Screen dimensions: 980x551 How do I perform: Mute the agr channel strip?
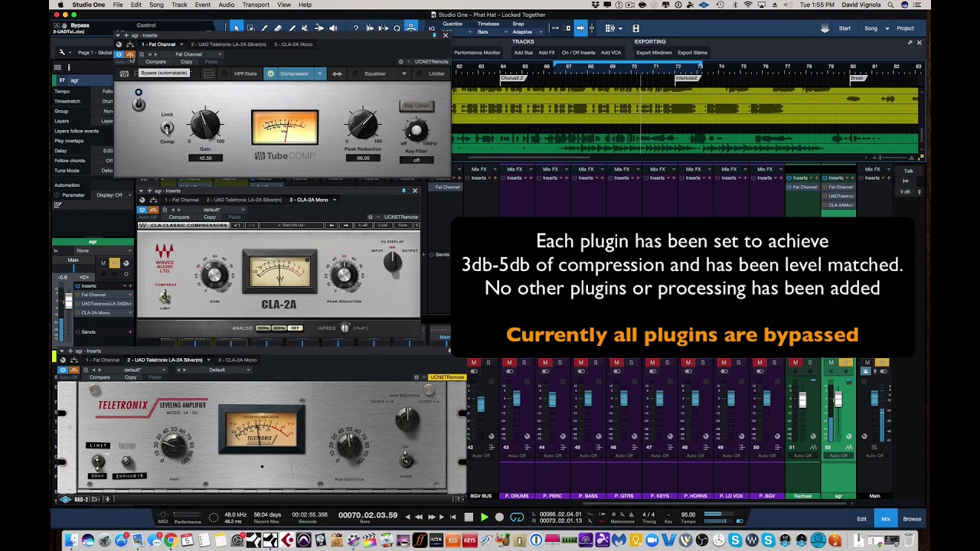coord(103,263)
